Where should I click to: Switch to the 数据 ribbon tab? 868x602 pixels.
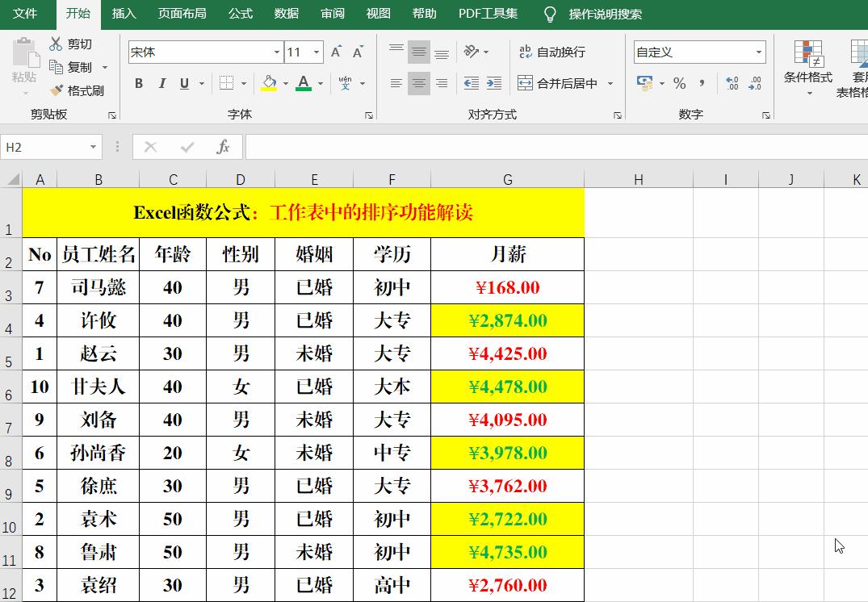286,13
